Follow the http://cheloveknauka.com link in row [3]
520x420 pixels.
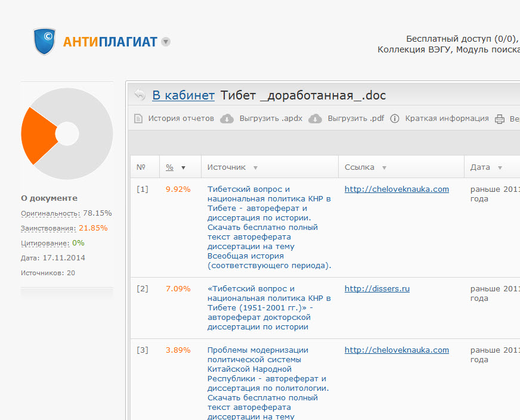coord(397,350)
